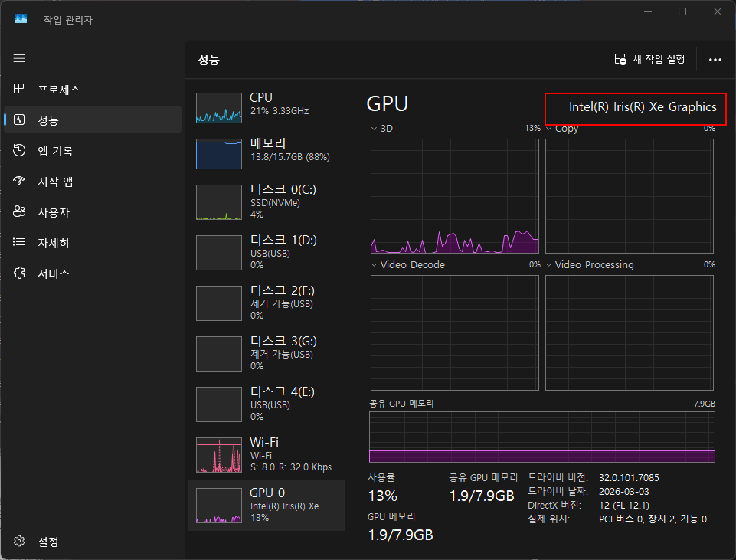Click the Video Processing usage graph
This screenshot has width=736, height=560.
click(x=629, y=332)
